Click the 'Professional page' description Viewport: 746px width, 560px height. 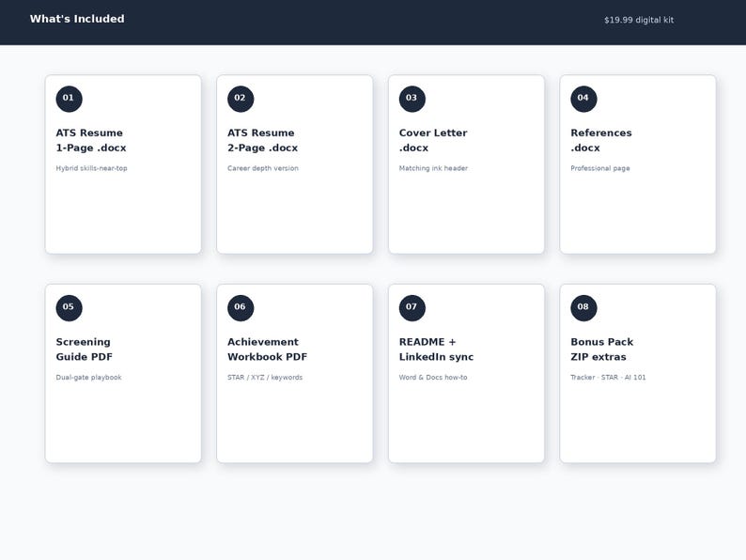[600, 168]
